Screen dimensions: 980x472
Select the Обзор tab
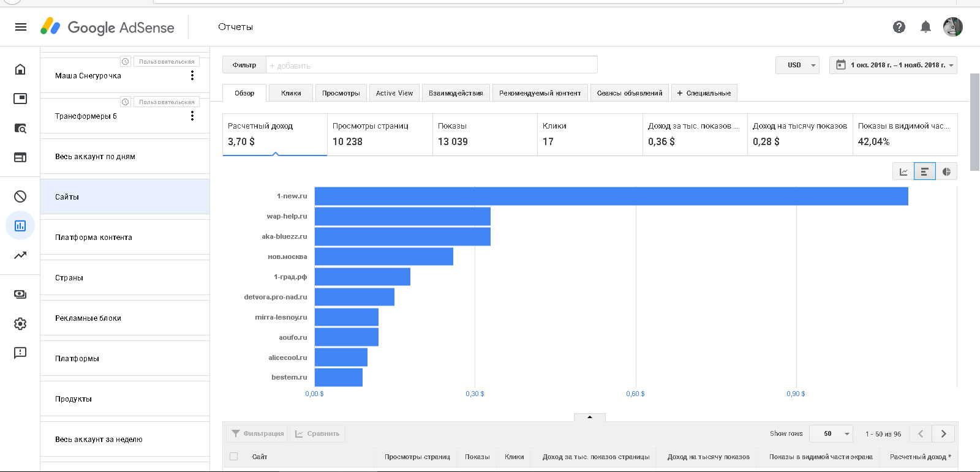click(x=244, y=93)
